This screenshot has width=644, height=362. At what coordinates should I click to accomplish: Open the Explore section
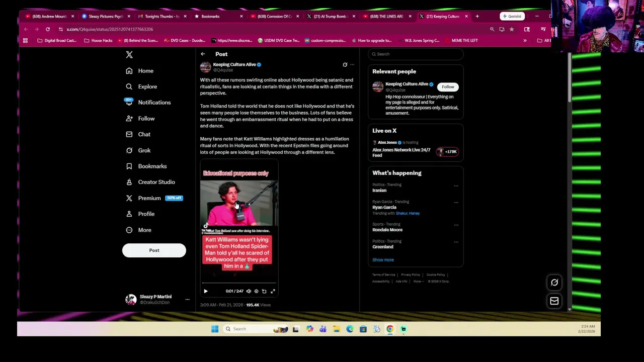click(141, 86)
